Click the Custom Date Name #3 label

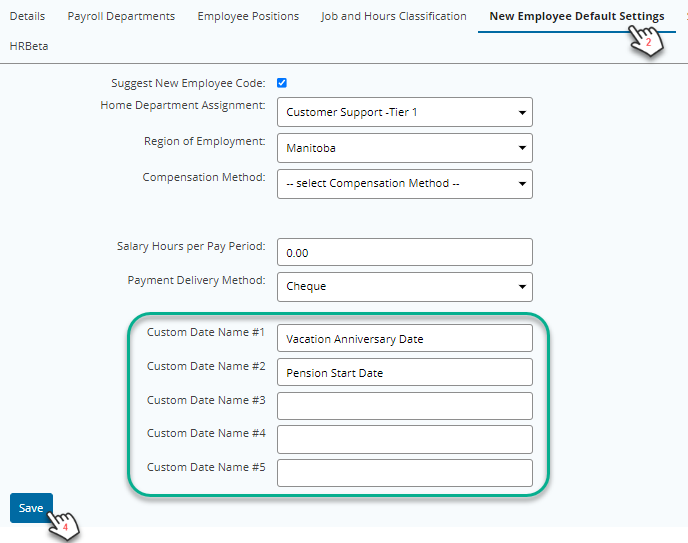(206, 400)
